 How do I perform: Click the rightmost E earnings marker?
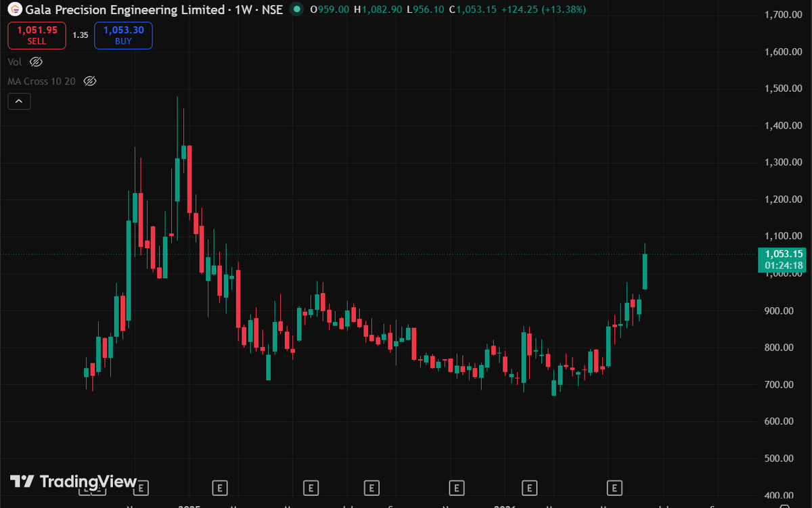tap(614, 487)
